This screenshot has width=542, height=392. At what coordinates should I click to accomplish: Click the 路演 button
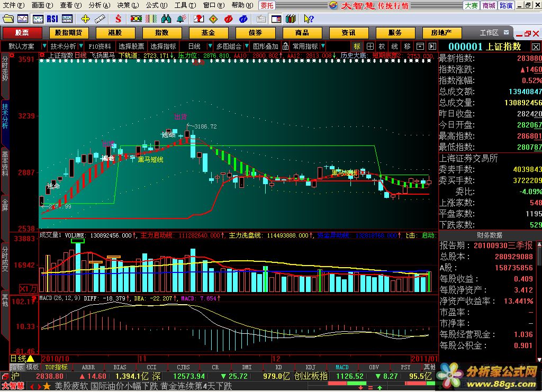coord(506,5)
